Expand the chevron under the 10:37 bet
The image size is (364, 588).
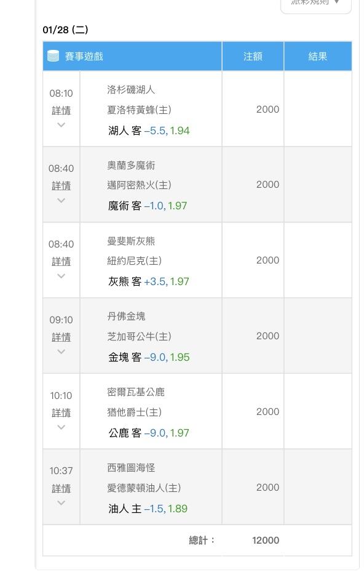tap(61, 503)
